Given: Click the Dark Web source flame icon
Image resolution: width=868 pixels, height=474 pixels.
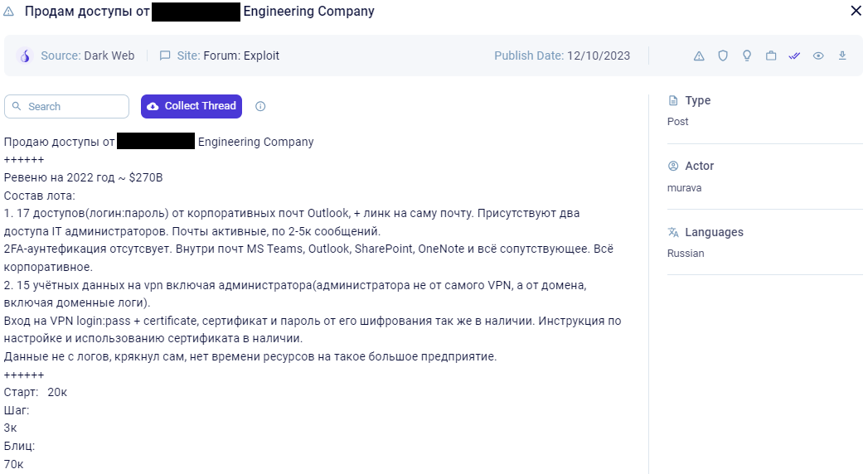Looking at the screenshot, I should coord(24,56).
